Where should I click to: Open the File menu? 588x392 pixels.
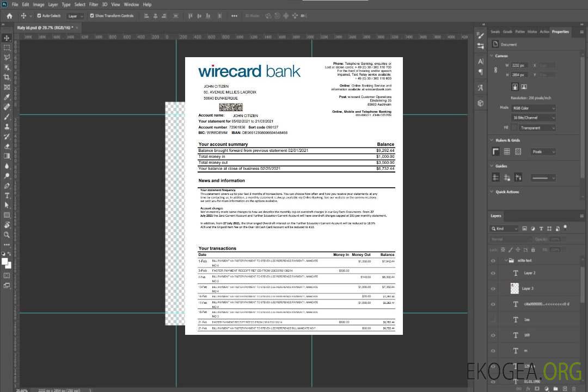[x=15, y=4]
